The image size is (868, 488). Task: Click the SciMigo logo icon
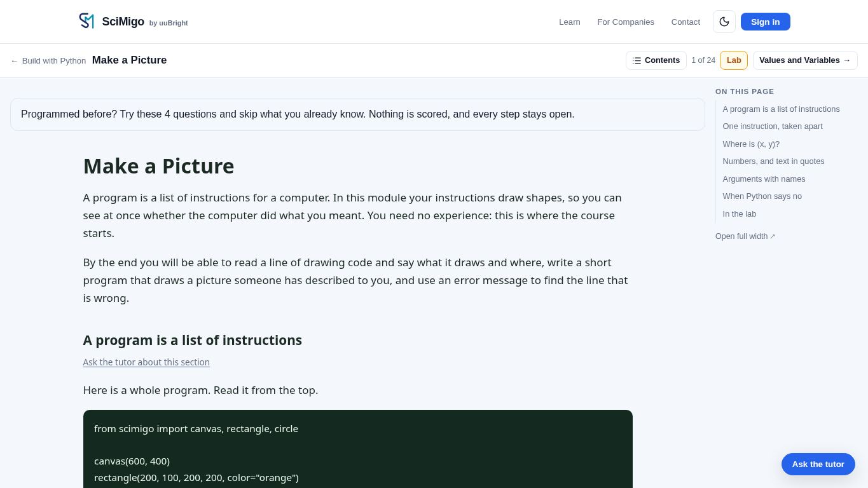86,21
